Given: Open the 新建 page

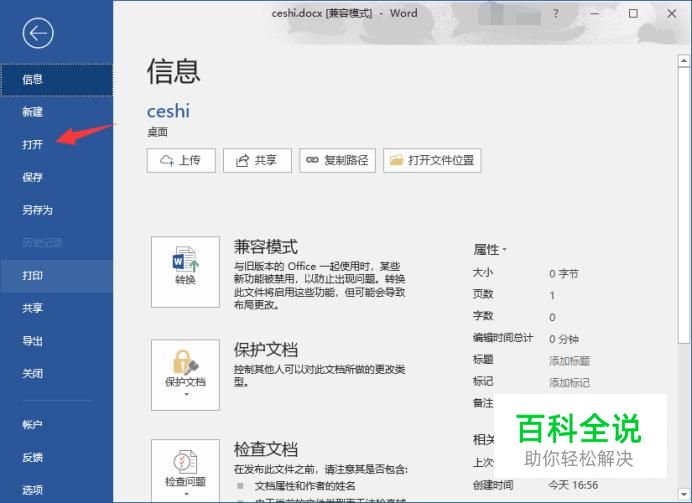Looking at the screenshot, I should coord(56,112).
